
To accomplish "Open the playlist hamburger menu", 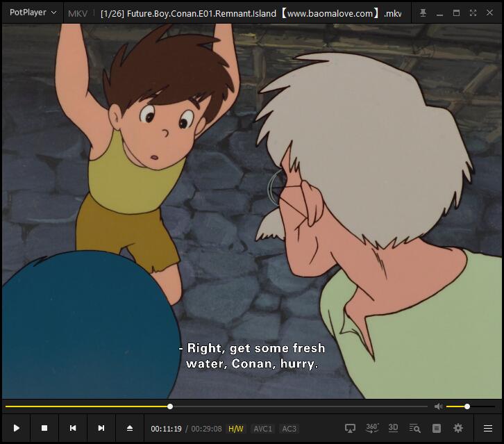I will coord(488,428).
